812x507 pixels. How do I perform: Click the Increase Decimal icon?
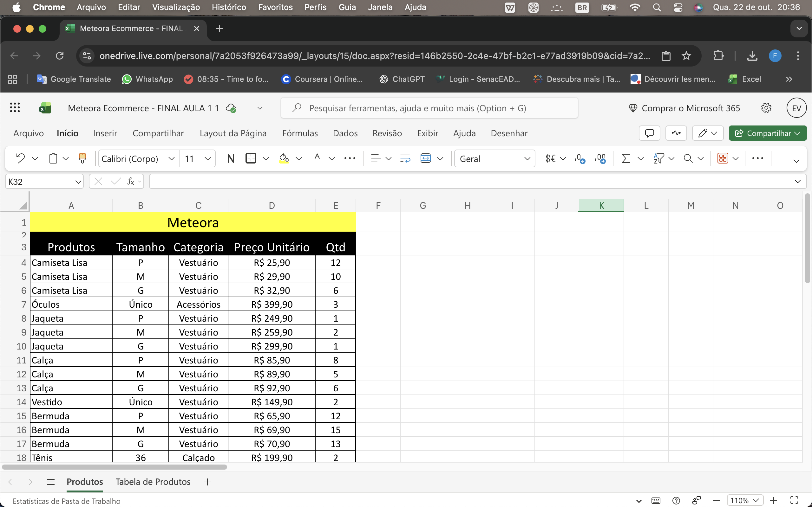(x=580, y=158)
